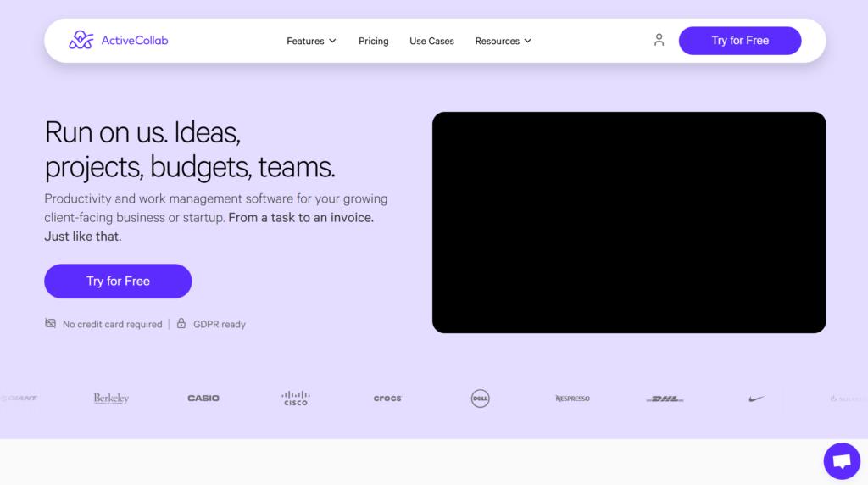Go to Use Cases
The width and height of the screenshot is (868, 485).
coord(431,41)
